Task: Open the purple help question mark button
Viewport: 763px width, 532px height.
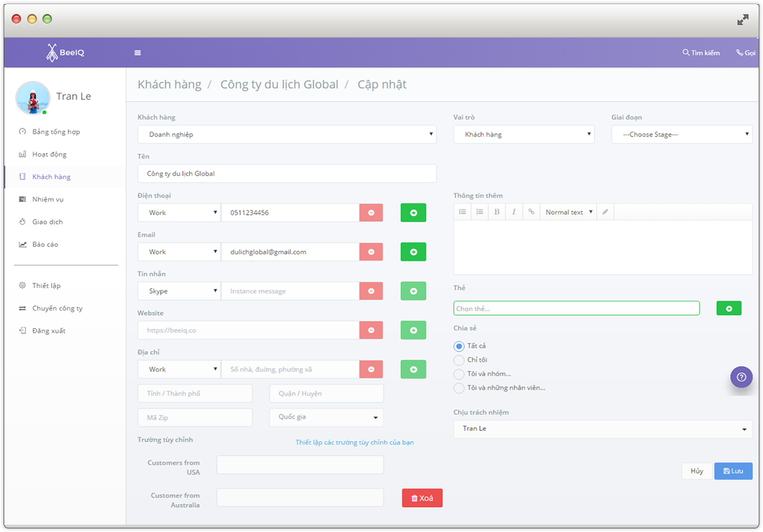Action: 741,376
